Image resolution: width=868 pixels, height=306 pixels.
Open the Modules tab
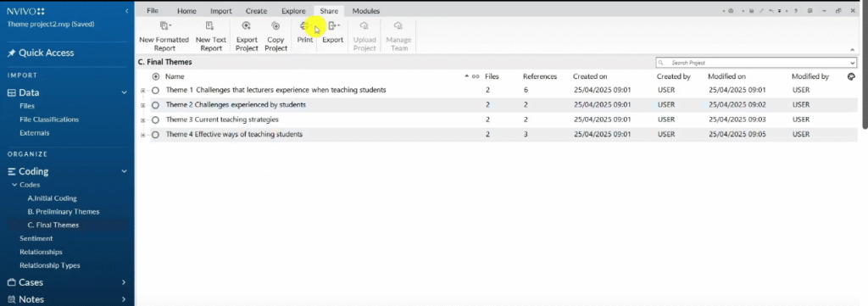366,11
